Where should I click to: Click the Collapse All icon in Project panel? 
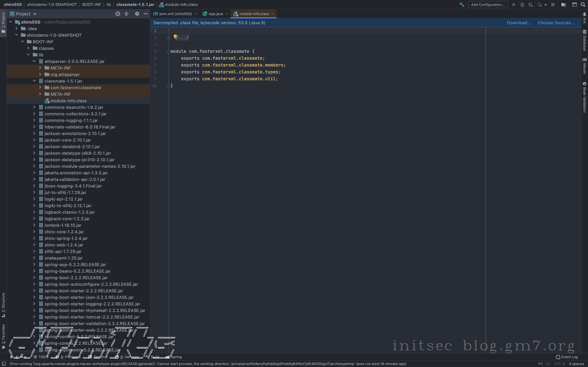(126, 14)
